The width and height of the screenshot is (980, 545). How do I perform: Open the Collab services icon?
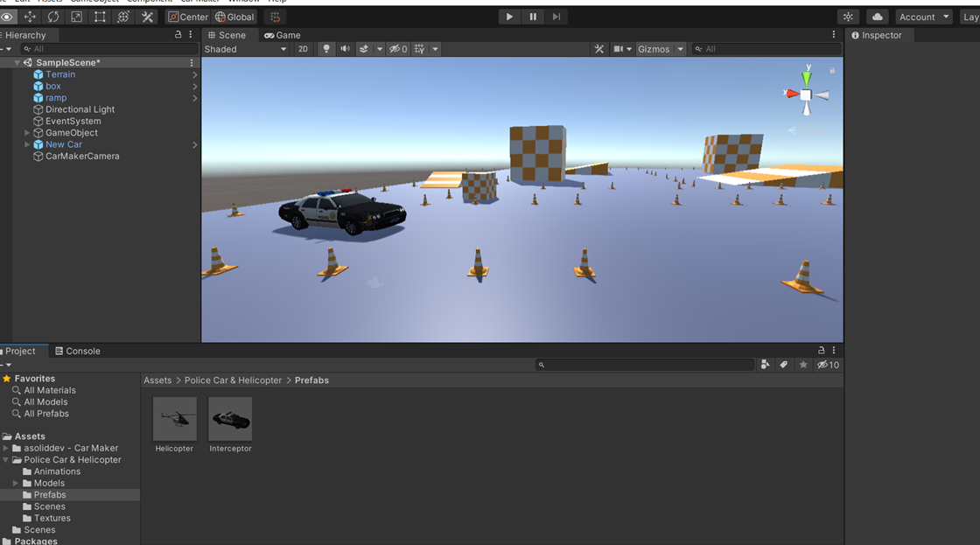click(848, 17)
